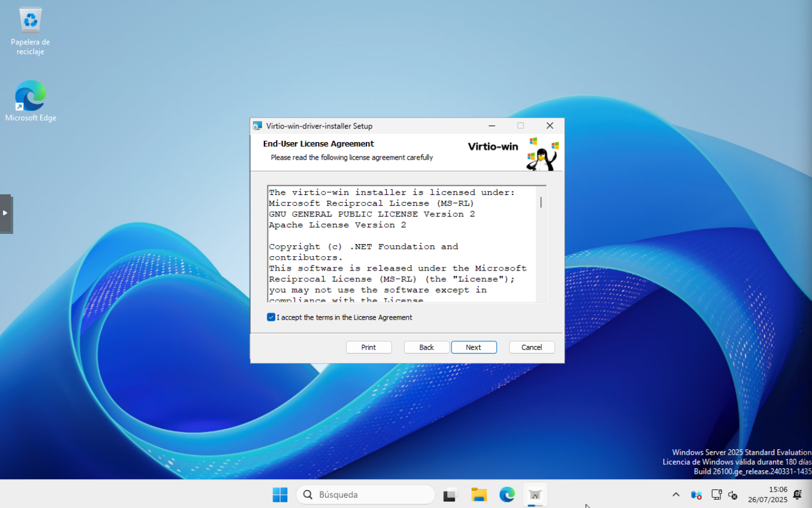Open the Windows Start menu
The width and height of the screenshot is (812, 508).
[280, 495]
